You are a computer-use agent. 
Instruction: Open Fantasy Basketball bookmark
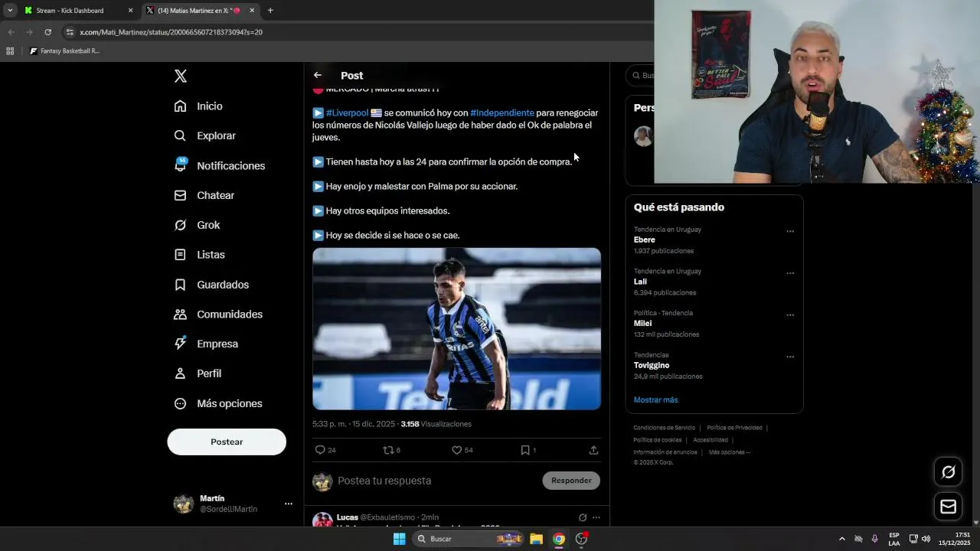(65, 51)
